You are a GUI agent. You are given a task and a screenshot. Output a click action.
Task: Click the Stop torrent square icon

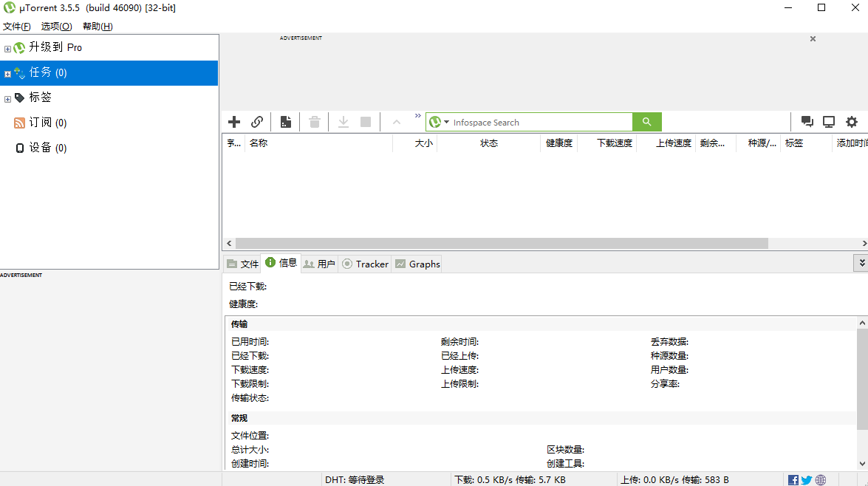(x=365, y=121)
